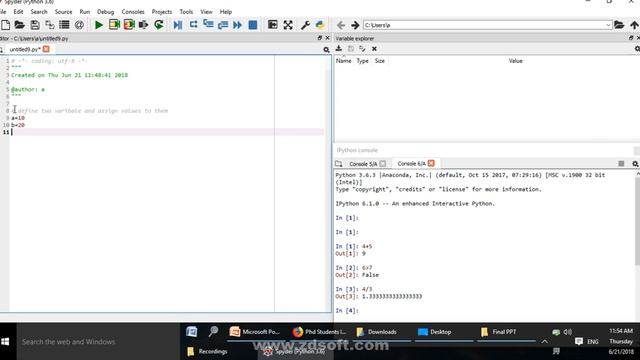Click remove all variables X icon
Viewport: 640px width, 360px height.
tap(374, 49)
